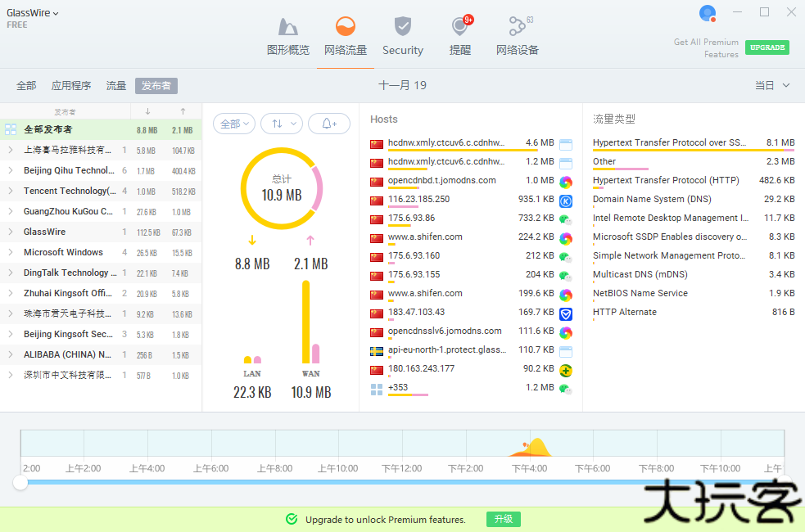Expand the Zhuhai Kingsoft Offi... publisher row
The width and height of the screenshot is (805, 532).
pyautogui.click(x=11, y=294)
